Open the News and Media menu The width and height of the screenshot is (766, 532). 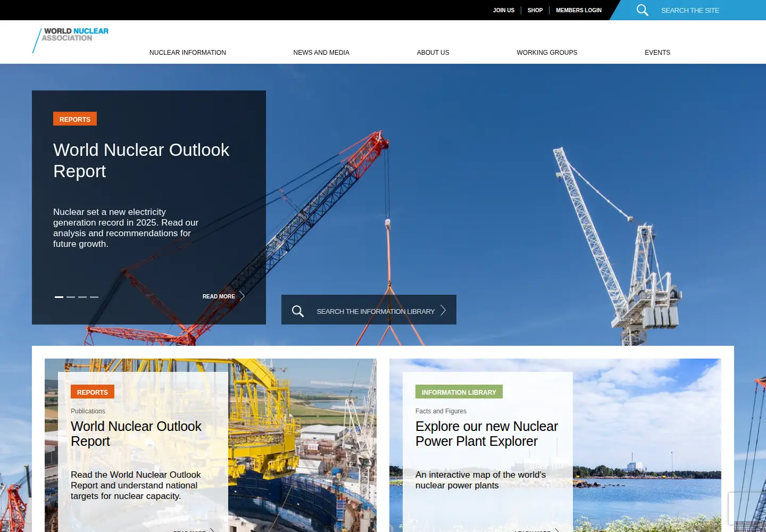321,53
